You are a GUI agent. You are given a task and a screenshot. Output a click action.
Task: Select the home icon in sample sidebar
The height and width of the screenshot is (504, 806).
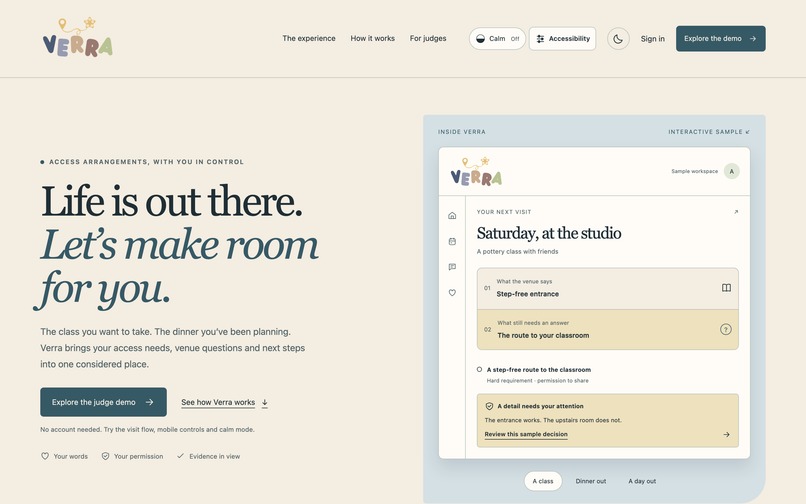tap(452, 215)
